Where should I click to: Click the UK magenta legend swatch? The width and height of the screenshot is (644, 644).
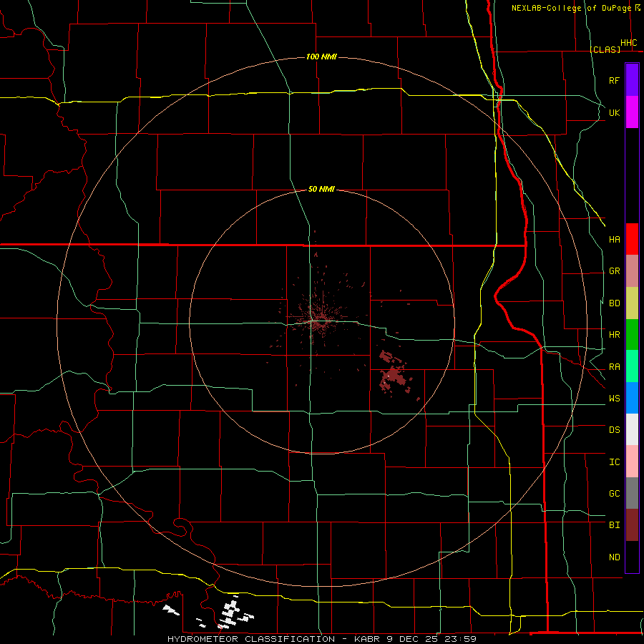pyautogui.click(x=632, y=112)
